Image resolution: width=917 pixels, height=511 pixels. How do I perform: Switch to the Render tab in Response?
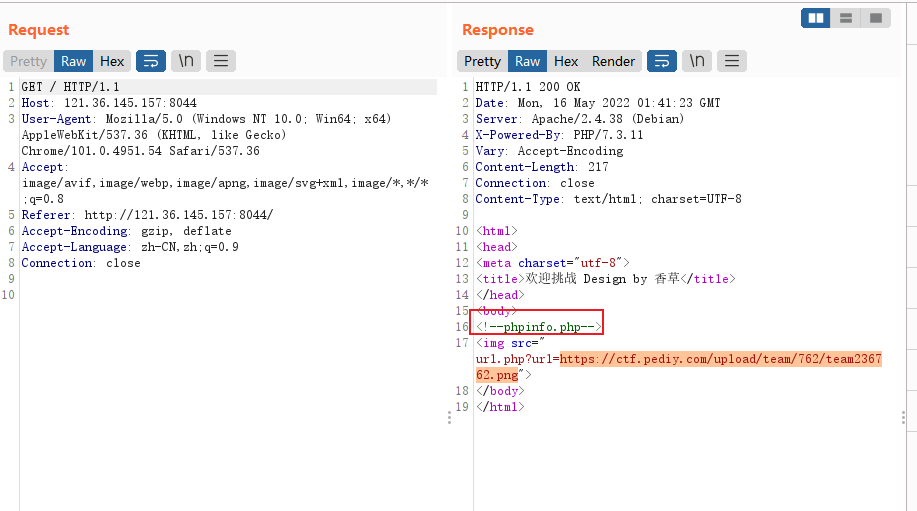[x=613, y=61]
